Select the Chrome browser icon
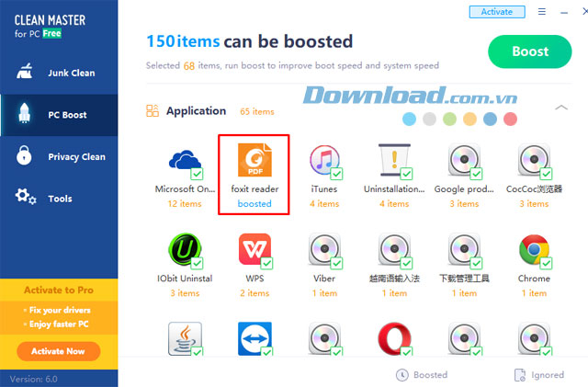This screenshot has width=588, height=387. pyautogui.click(x=534, y=249)
